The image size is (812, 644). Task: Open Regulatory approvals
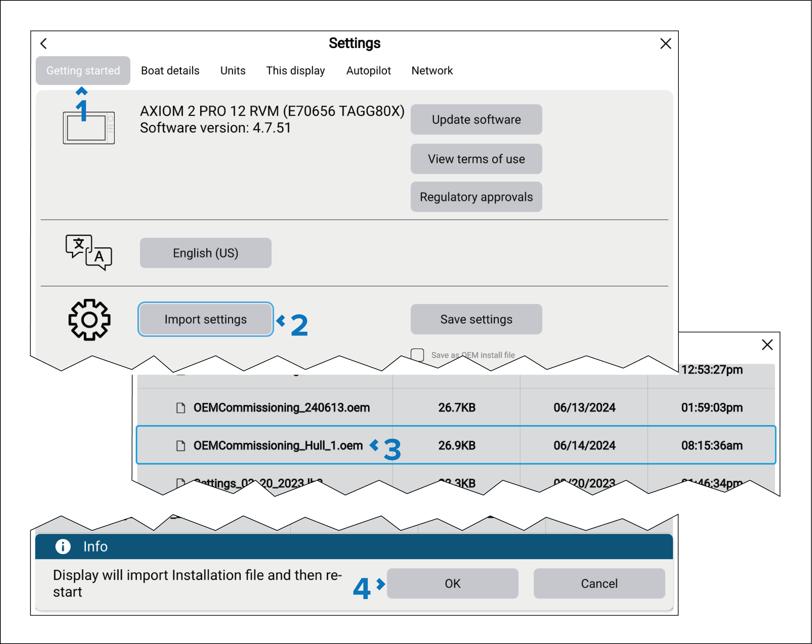pyautogui.click(x=476, y=197)
